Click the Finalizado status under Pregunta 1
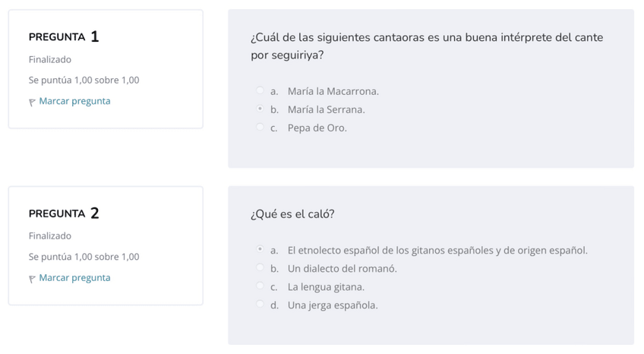This screenshot has height=354, width=644. tap(50, 59)
